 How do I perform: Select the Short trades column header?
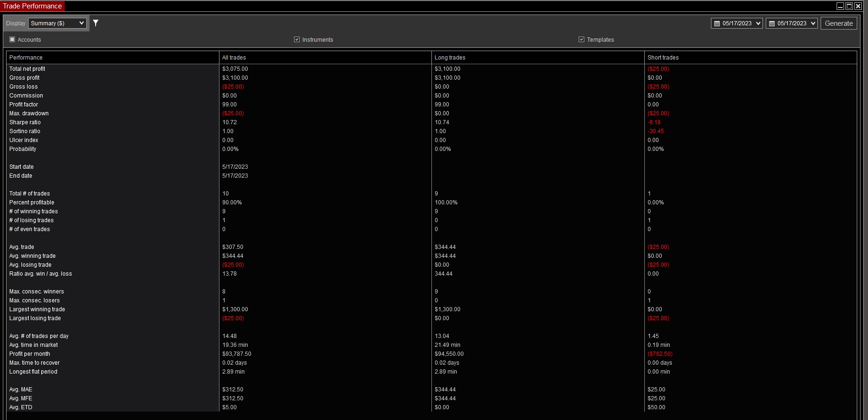pyautogui.click(x=750, y=58)
